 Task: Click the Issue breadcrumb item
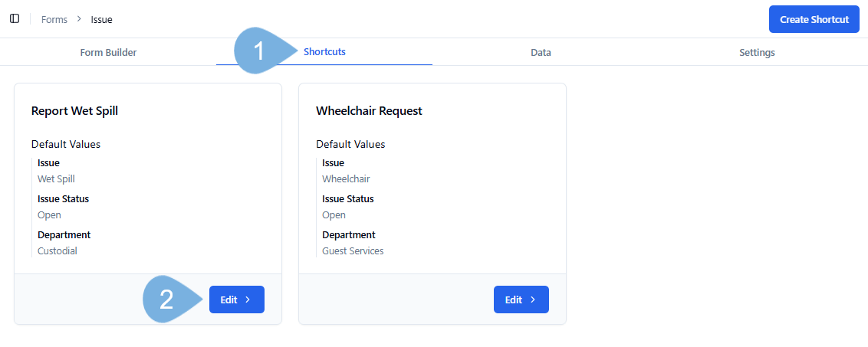point(101,19)
